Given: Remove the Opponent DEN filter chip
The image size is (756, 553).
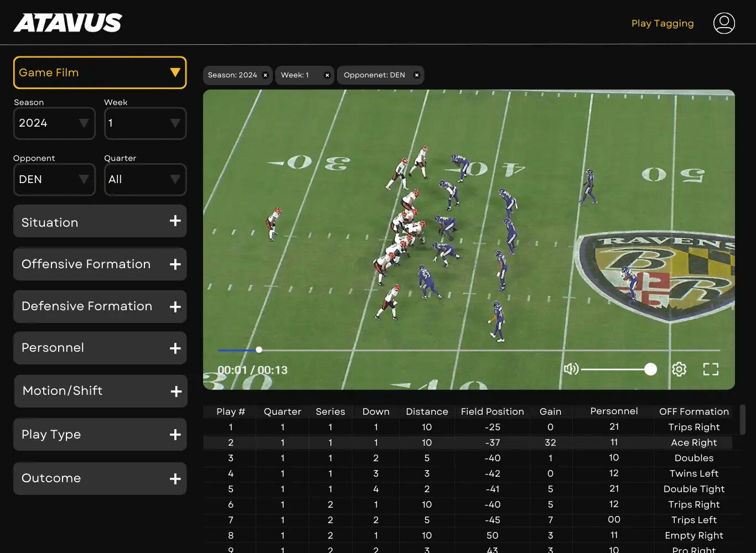Looking at the screenshot, I should tap(417, 75).
